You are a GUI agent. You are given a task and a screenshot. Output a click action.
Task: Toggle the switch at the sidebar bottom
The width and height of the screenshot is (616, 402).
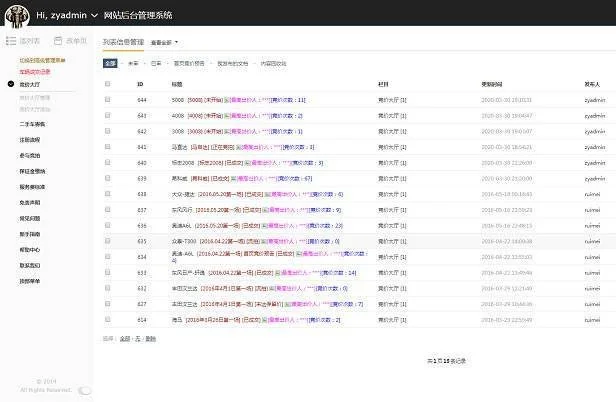pyautogui.click(x=84, y=391)
